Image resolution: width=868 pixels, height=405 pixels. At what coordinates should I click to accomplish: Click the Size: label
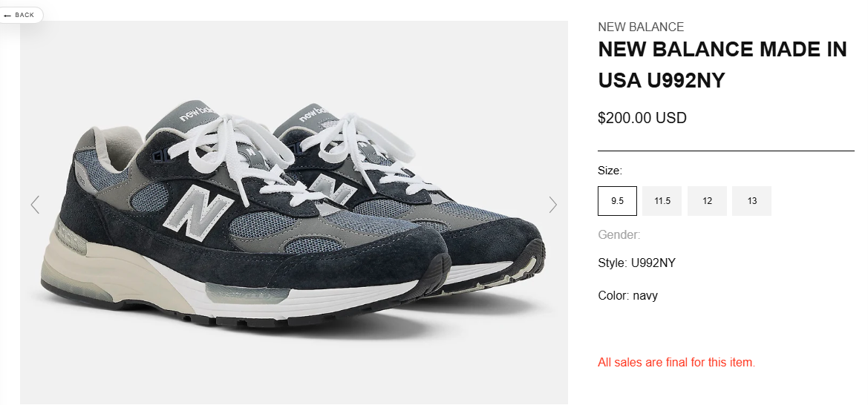[610, 171]
